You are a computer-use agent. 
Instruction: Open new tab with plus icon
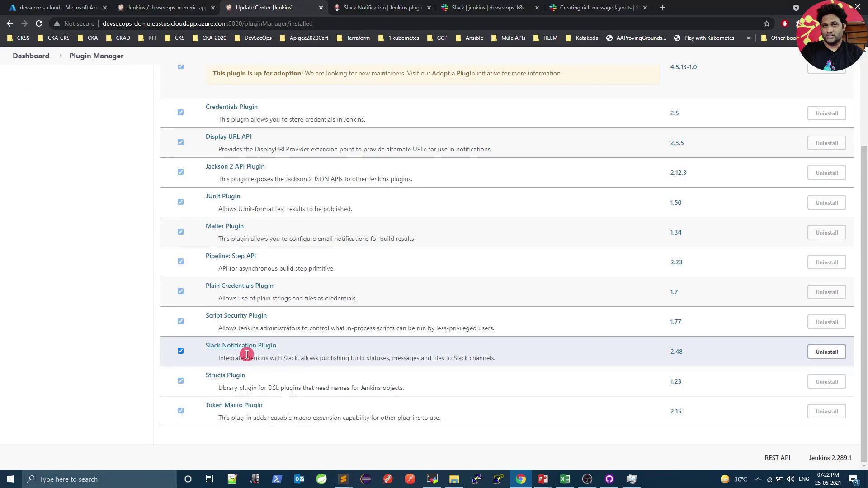point(662,8)
